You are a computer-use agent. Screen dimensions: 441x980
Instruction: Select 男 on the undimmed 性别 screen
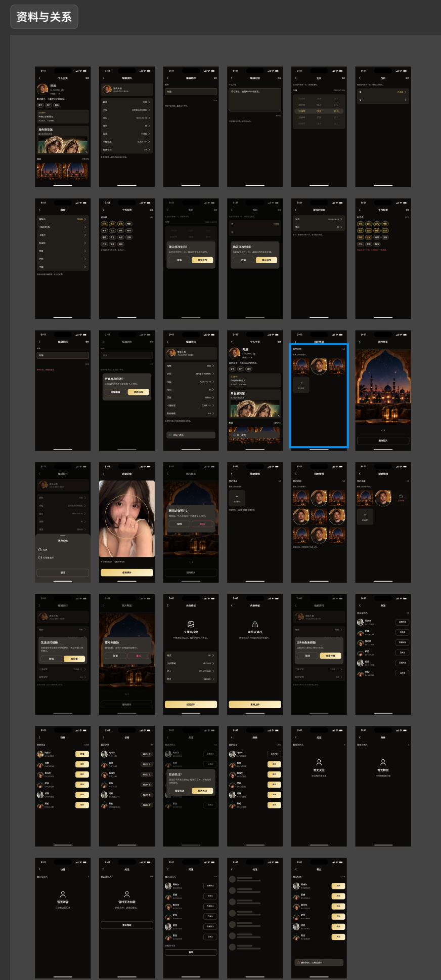pyautogui.click(x=383, y=92)
